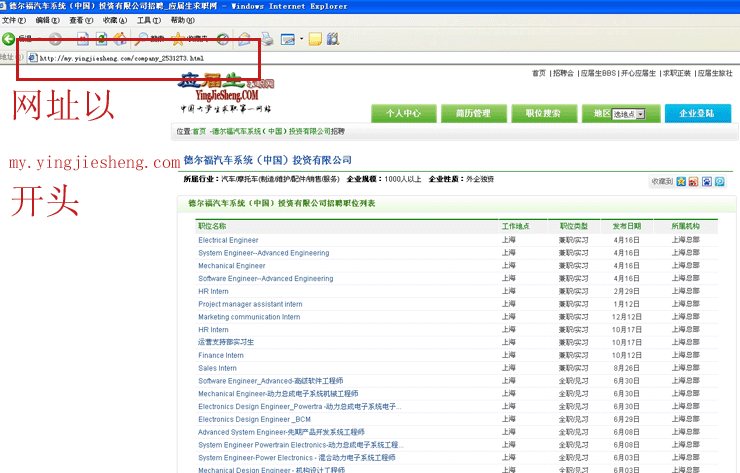Click the Research books toolbar icon
Viewport: 740px width, 473px height.
(x=333, y=39)
